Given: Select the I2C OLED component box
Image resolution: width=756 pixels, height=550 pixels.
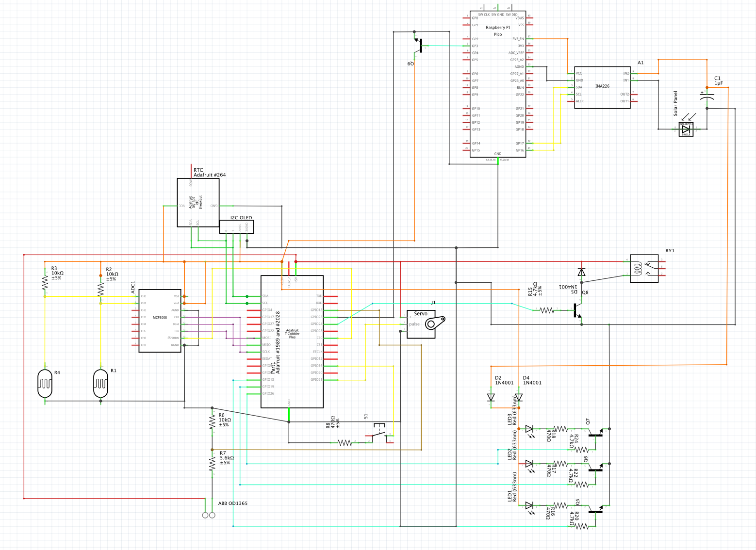Looking at the screenshot, I should (236, 227).
